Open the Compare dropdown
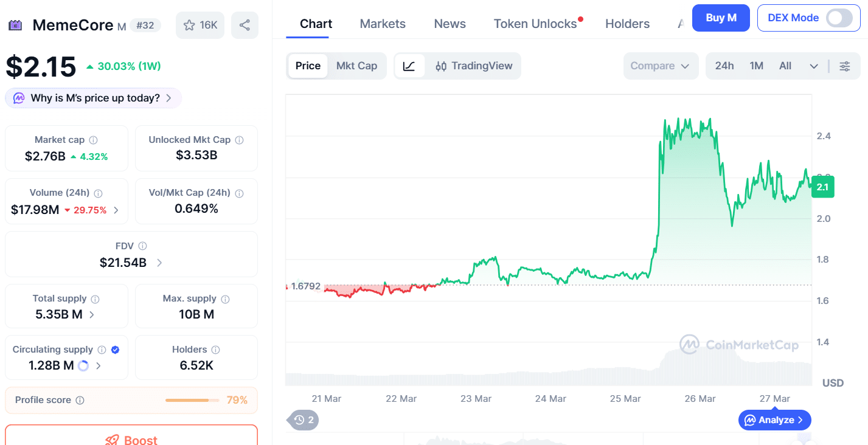The image size is (868, 445). pos(660,66)
